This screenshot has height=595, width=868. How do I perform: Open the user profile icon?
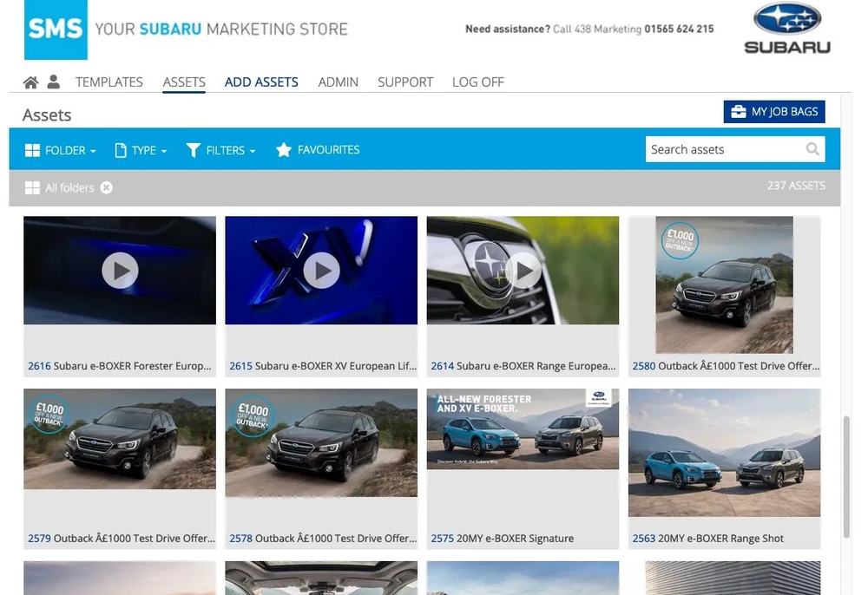click(53, 82)
